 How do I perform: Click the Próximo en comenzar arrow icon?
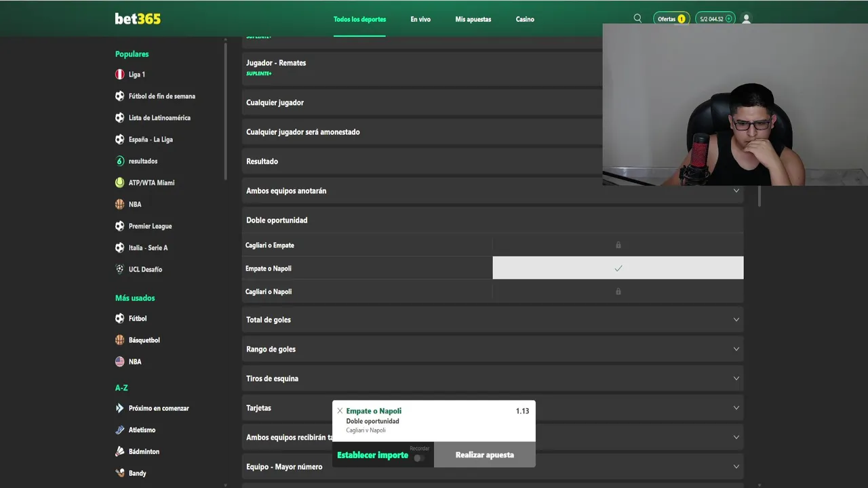(x=120, y=409)
